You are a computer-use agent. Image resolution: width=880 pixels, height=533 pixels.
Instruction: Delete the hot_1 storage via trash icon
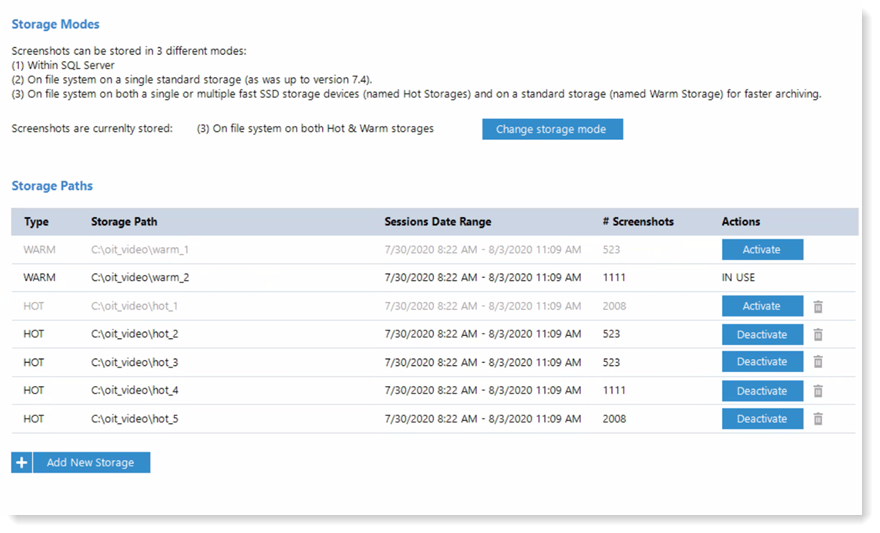click(x=817, y=307)
